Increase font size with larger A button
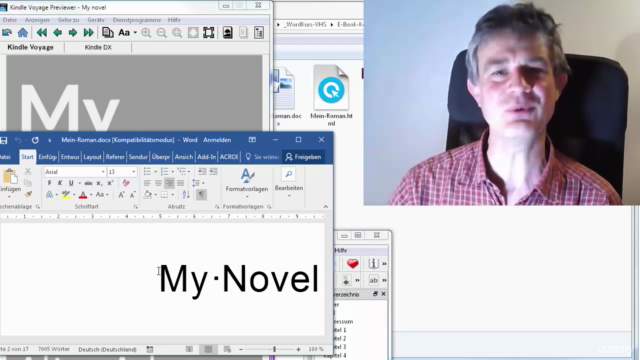Viewport: 640px width, 360px height. pyautogui.click(x=121, y=195)
